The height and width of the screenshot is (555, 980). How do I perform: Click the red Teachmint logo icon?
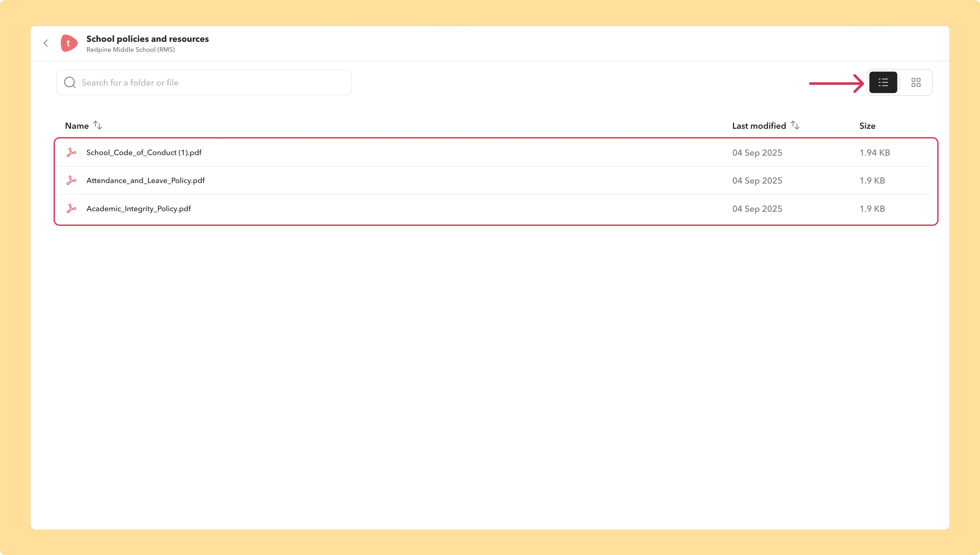pyautogui.click(x=69, y=43)
